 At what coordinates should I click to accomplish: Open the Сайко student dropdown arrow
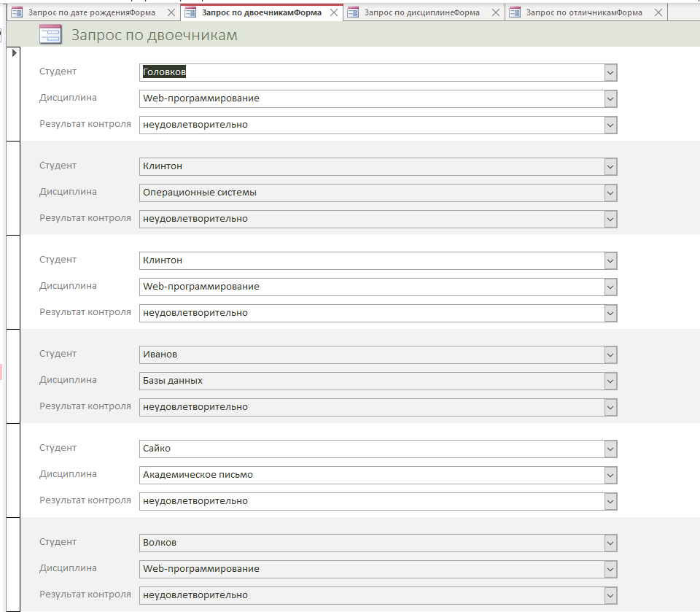[611, 449]
